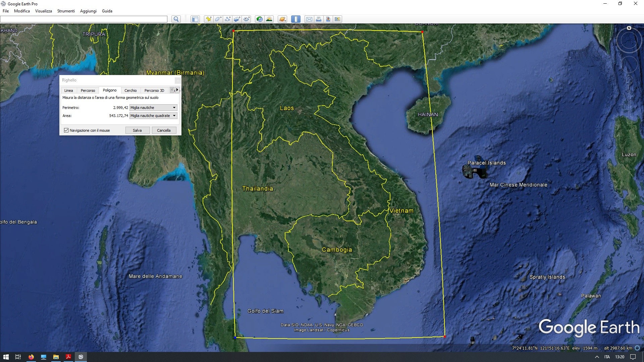Click the Vietnam map label
Viewport: 644px width, 362px height.
401,210
